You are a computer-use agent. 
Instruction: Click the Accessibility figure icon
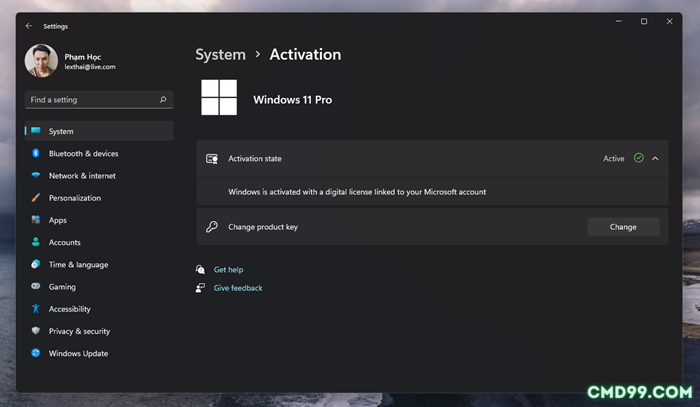pyautogui.click(x=36, y=308)
